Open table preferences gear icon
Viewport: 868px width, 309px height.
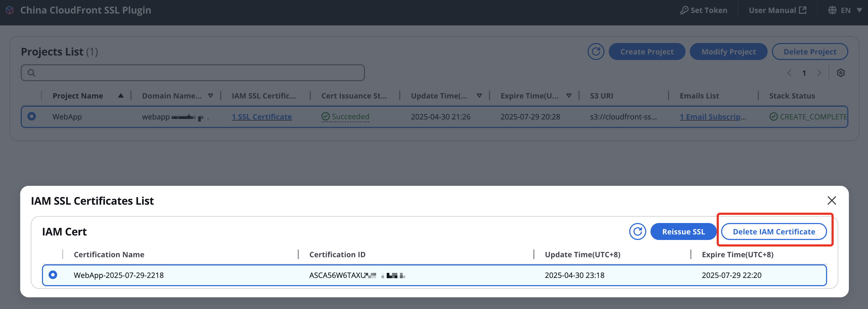pyautogui.click(x=841, y=73)
